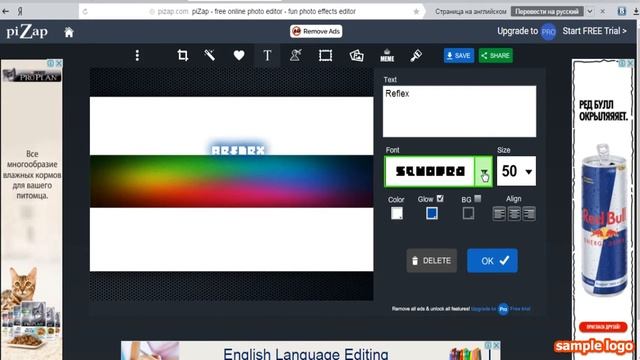Align text right
The width and height of the screenshot is (640, 360).
point(529,213)
